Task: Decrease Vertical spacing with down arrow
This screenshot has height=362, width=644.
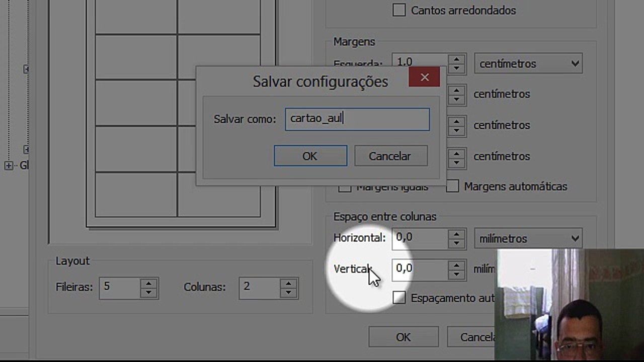Action: [x=456, y=275]
